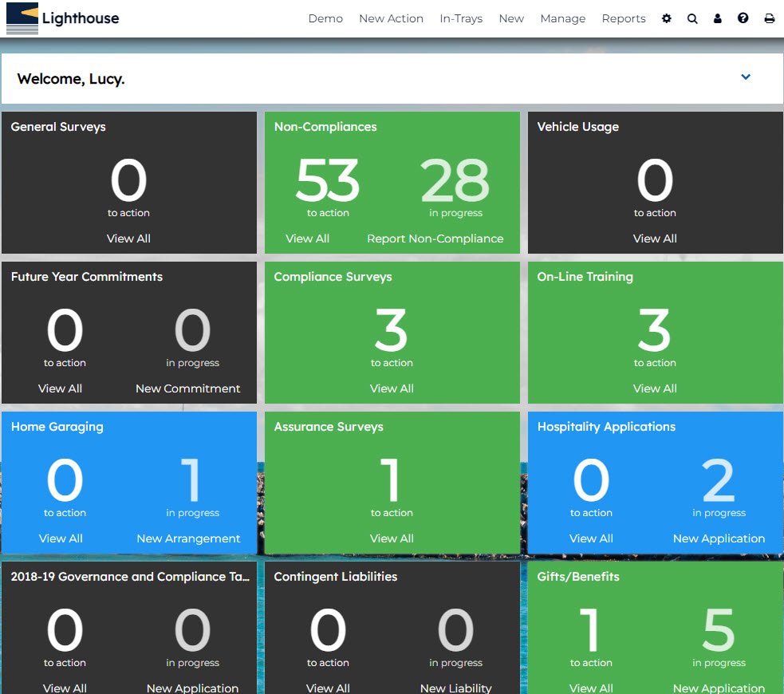Click the Lighthouse logo icon
784x694 pixels.
click(x=22, y=18)
